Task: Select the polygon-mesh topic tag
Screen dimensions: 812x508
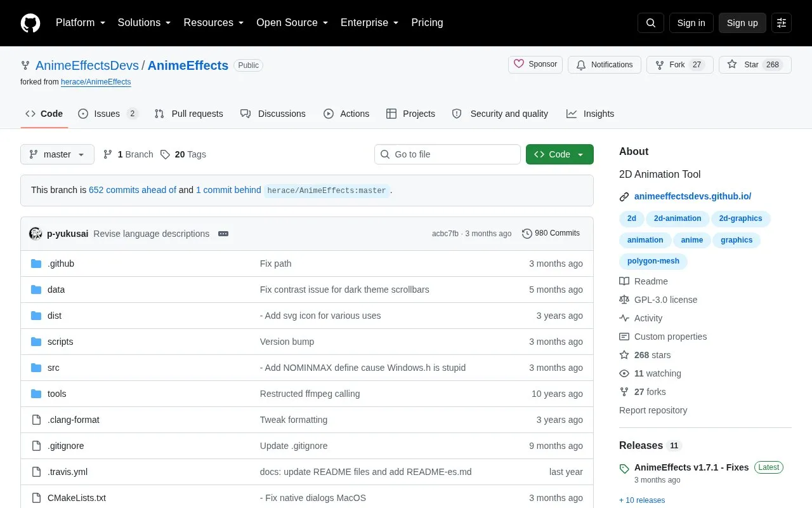Action: pyautogui.click(x=653, y=261)
